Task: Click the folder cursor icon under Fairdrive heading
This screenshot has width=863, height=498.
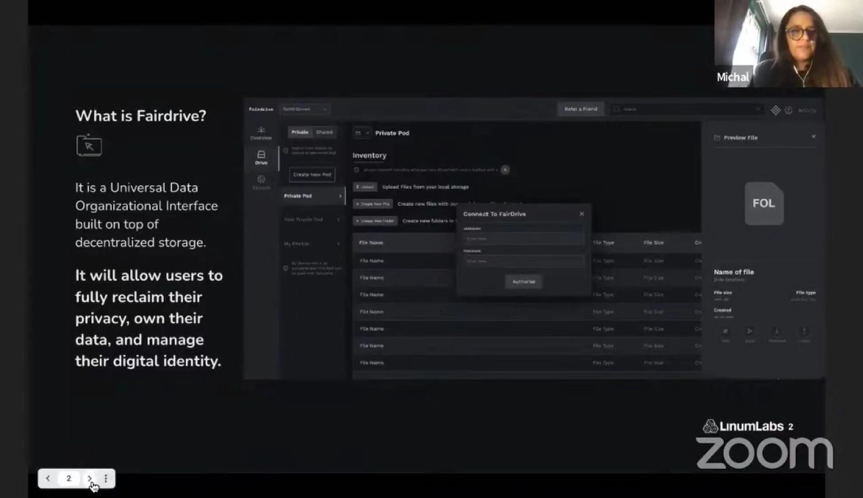Action: 89,146
